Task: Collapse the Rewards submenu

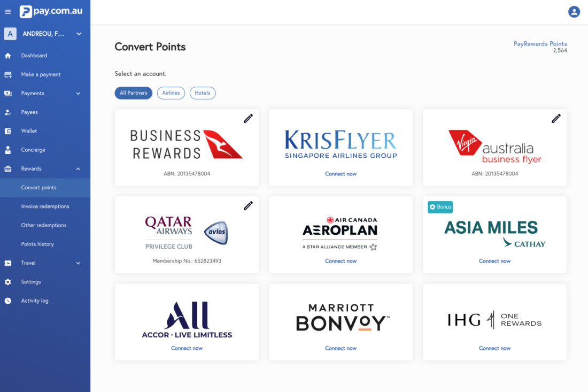Action: pos(78,169)
